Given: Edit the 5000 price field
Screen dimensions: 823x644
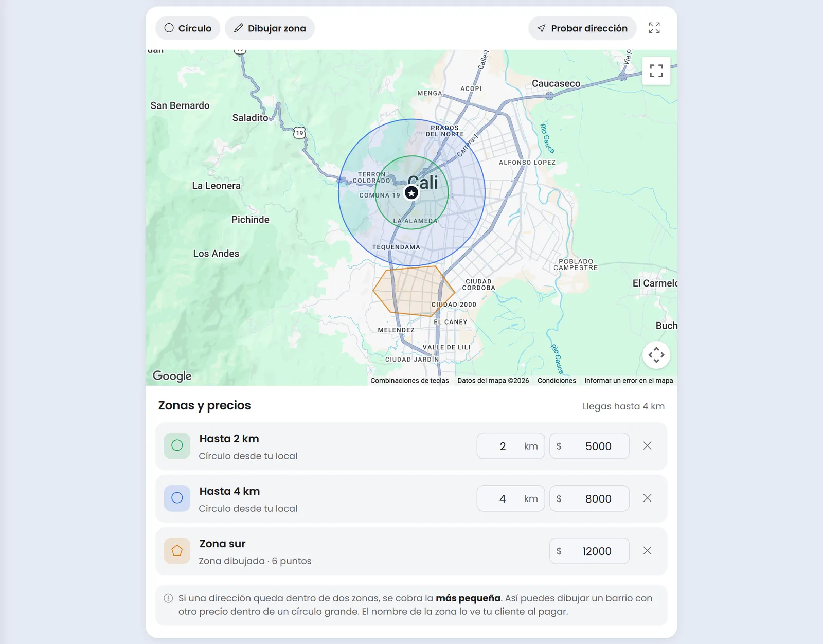Looking at the screenshot, I should point(589,446).
